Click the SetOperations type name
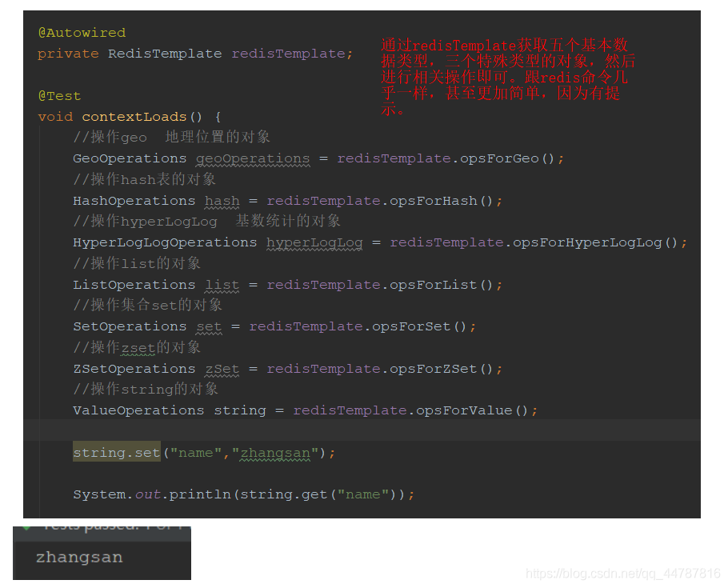The width and height of the screenshot is (728, 588). [x=130, y=326]
